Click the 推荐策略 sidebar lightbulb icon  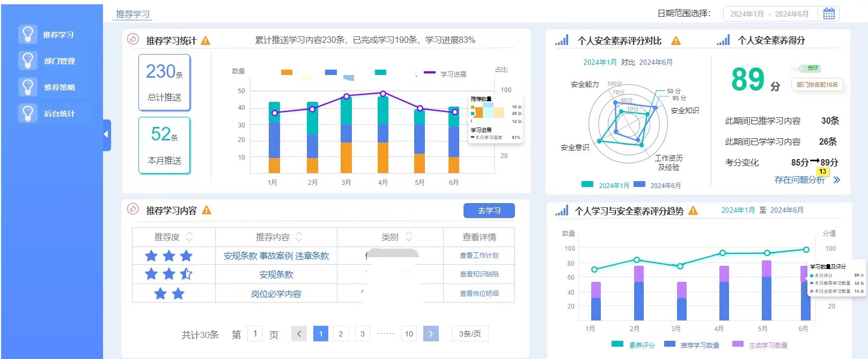[x=27, y=87]
